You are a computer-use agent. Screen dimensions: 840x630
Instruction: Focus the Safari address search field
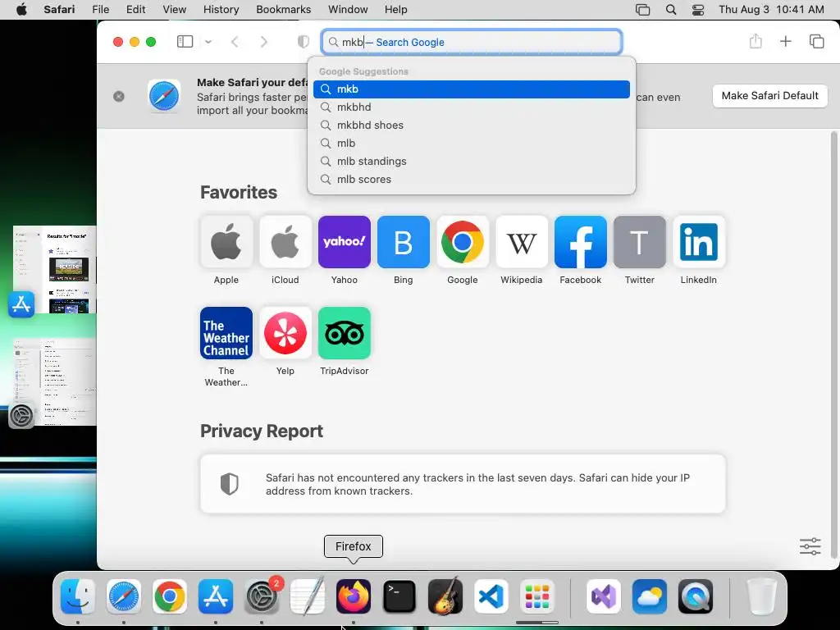pyautogui.click(x=472, y=42)
